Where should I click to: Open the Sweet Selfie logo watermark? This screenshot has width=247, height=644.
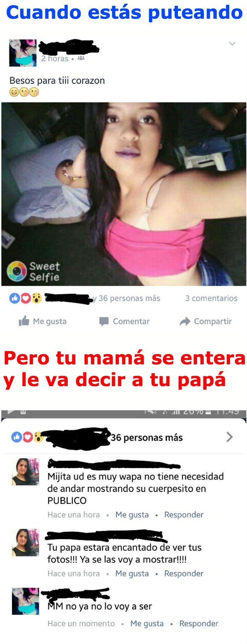click(x=33, y=271)
